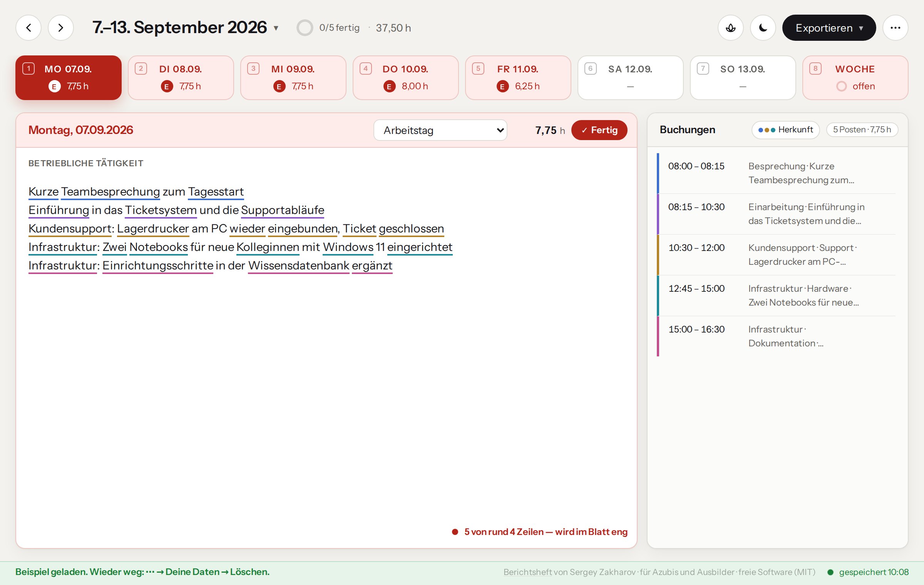
Task: Click the '5 von rund 4 Zeilen' warning
Action: pyautogui.click(x=540, y=532)
